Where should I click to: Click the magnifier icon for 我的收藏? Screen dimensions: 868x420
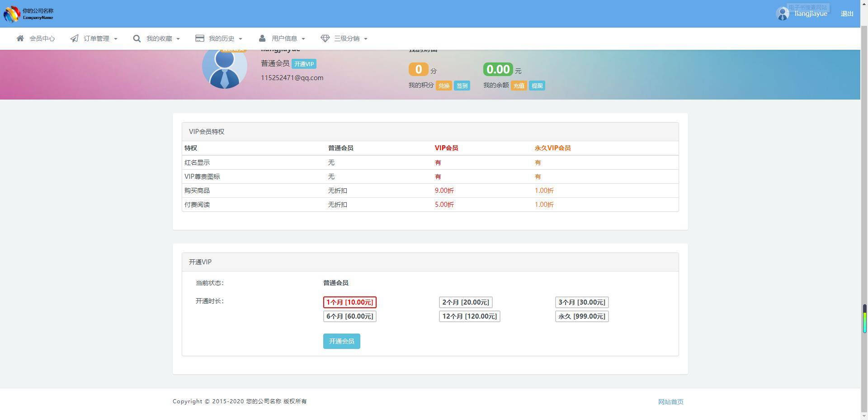[x=137, y=38]
